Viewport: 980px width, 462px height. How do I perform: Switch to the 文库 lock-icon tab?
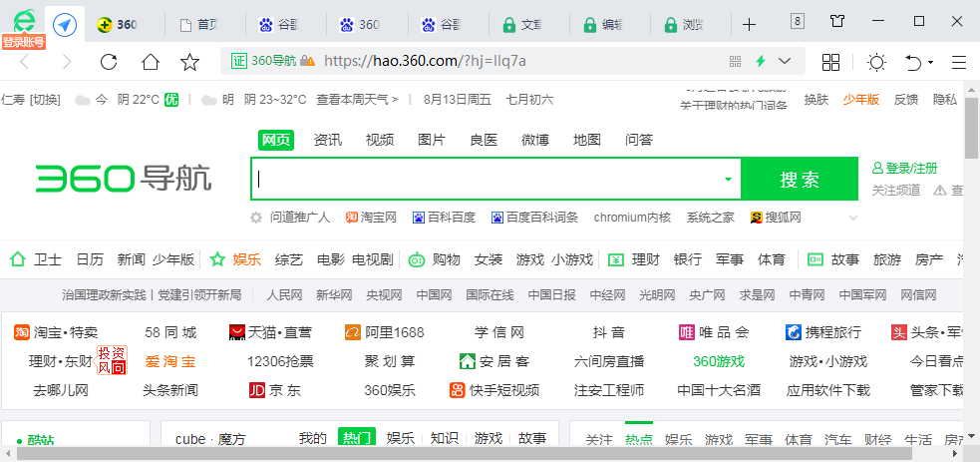click(528, 25)
